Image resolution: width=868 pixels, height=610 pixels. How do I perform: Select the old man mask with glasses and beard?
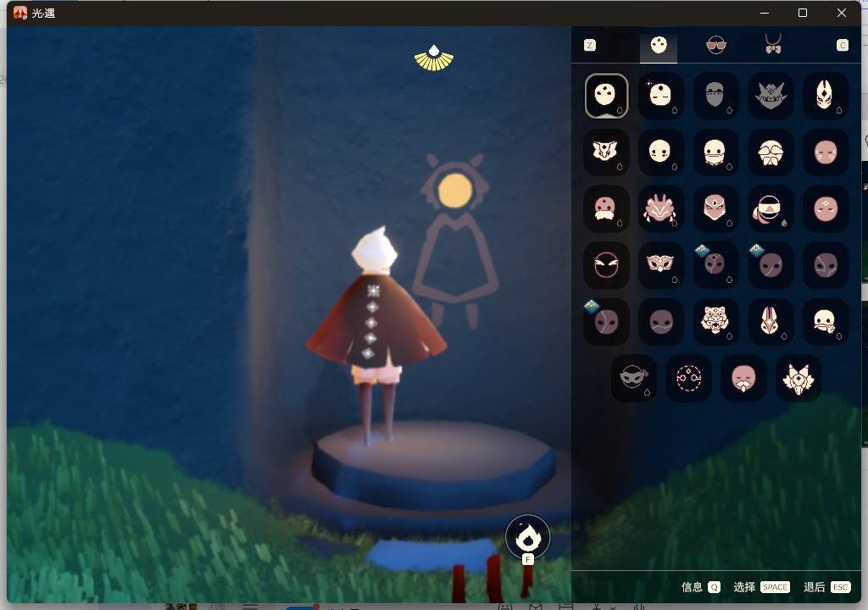click(771, 152)
